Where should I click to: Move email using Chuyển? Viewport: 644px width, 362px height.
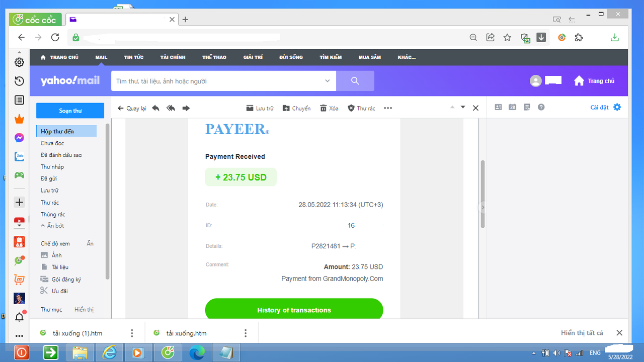[296, 108]
